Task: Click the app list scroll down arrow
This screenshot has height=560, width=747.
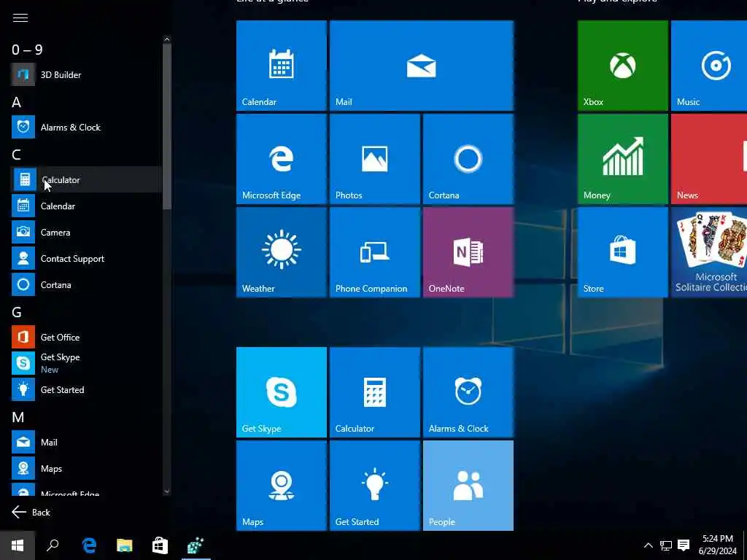Action: pos(166,491)
